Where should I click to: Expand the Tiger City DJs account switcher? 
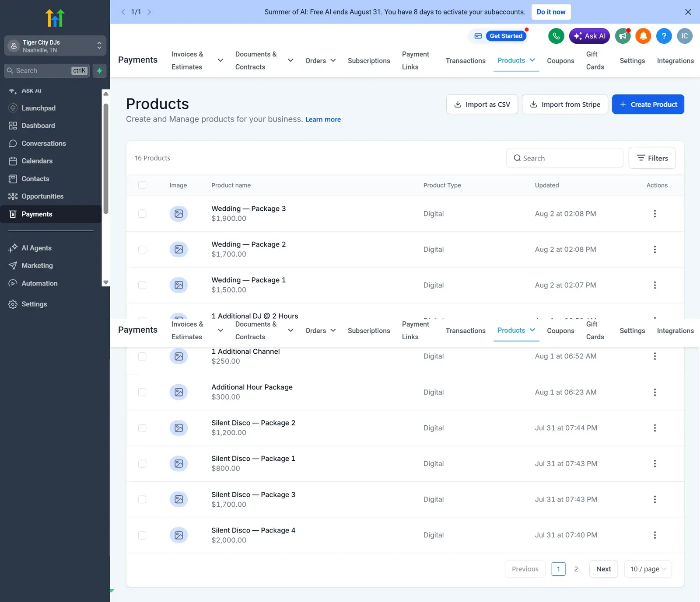55,46
